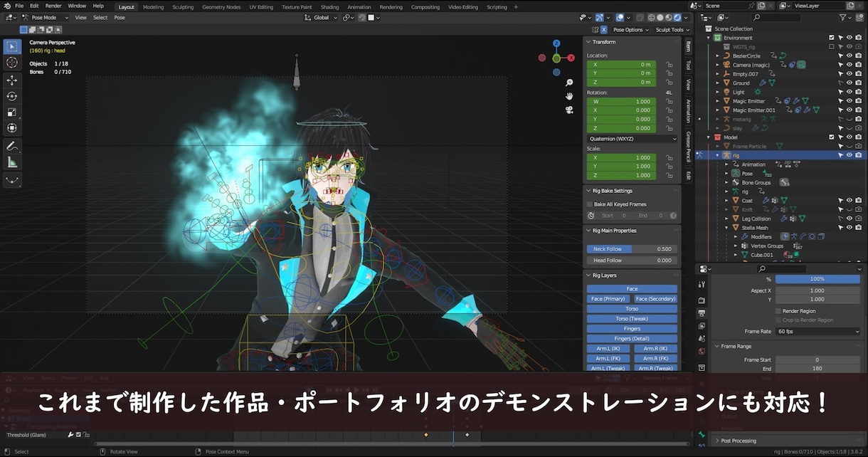Click the pan hand gizmo in viewport
This screenshot has height=457, width=868.
click(569, 96)
